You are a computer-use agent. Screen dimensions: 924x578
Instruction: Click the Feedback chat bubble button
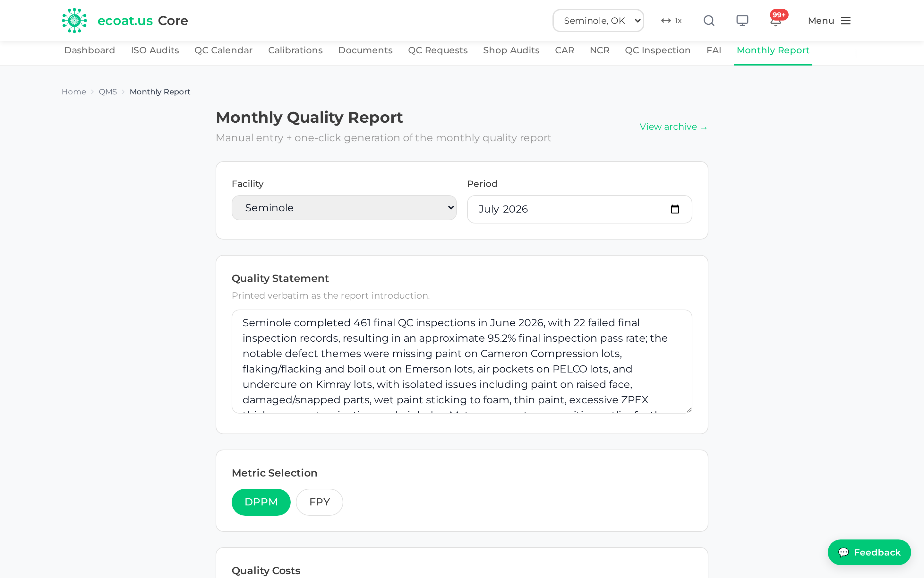click(x=869, y=552)
